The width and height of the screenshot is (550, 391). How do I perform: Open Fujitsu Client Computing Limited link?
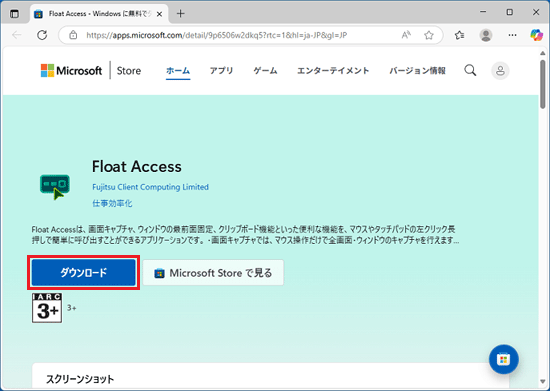click(x=150, y=187)
